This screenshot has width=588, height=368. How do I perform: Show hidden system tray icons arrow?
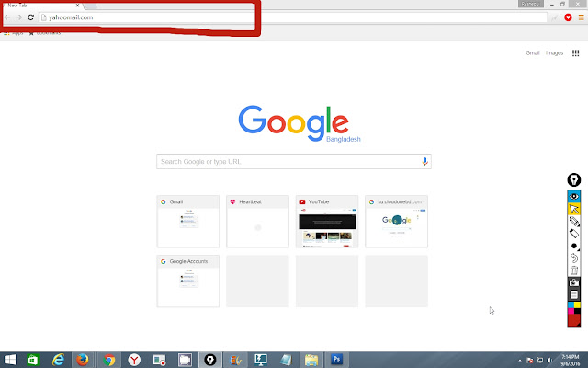tap(520, 361)
